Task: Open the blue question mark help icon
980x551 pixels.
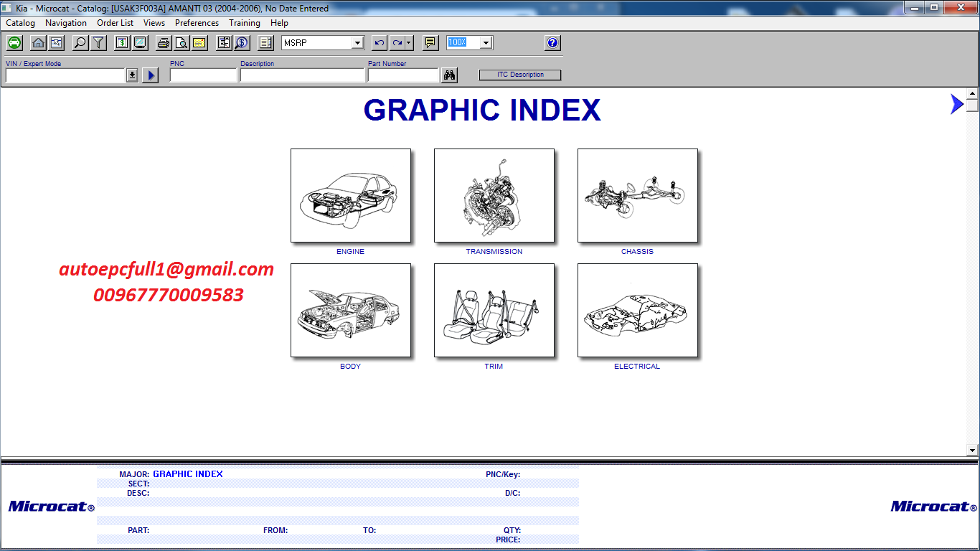Action: 552,43
